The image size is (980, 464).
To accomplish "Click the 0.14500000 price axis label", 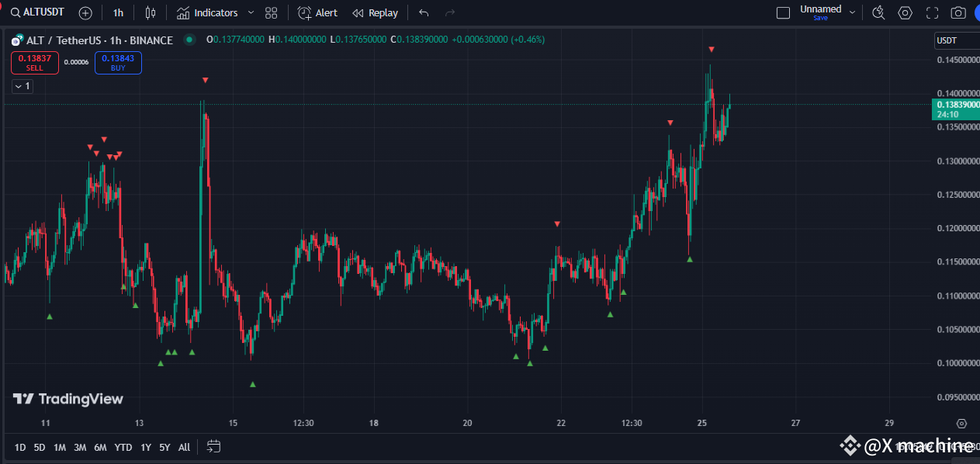I will pos(957,60).
